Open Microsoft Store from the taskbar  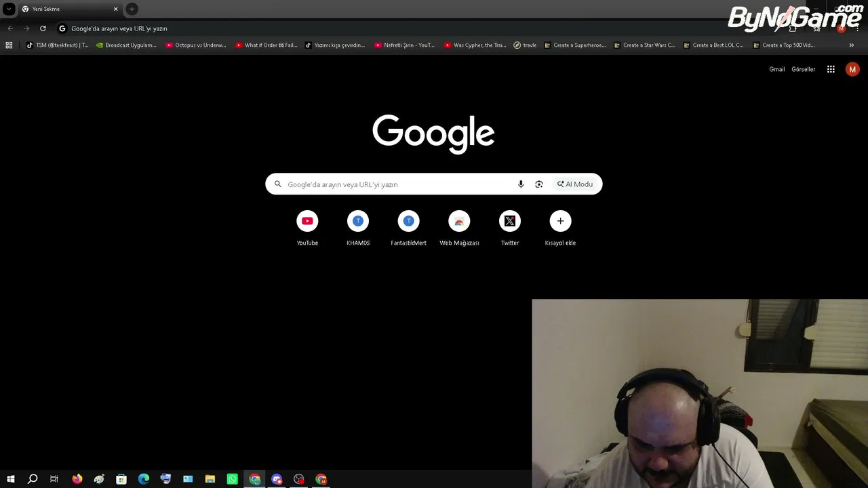click(x=121, y=479)
